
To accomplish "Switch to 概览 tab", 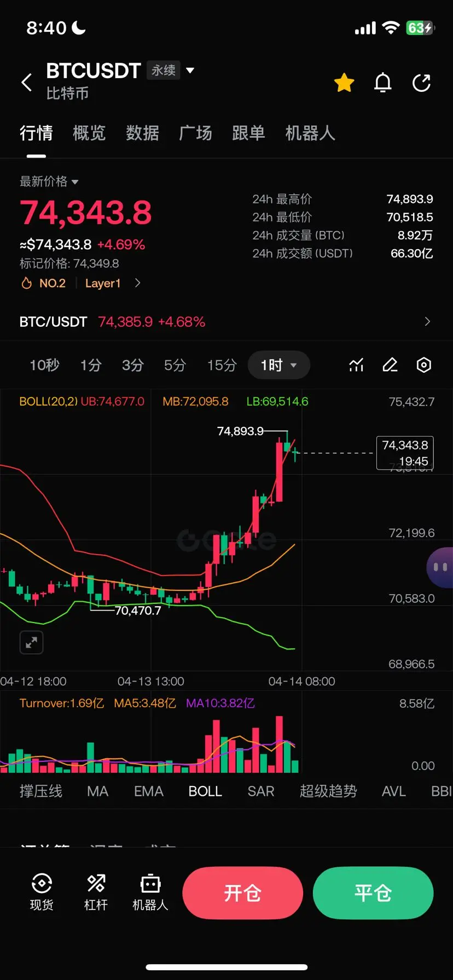I will (x=89, y=133).
